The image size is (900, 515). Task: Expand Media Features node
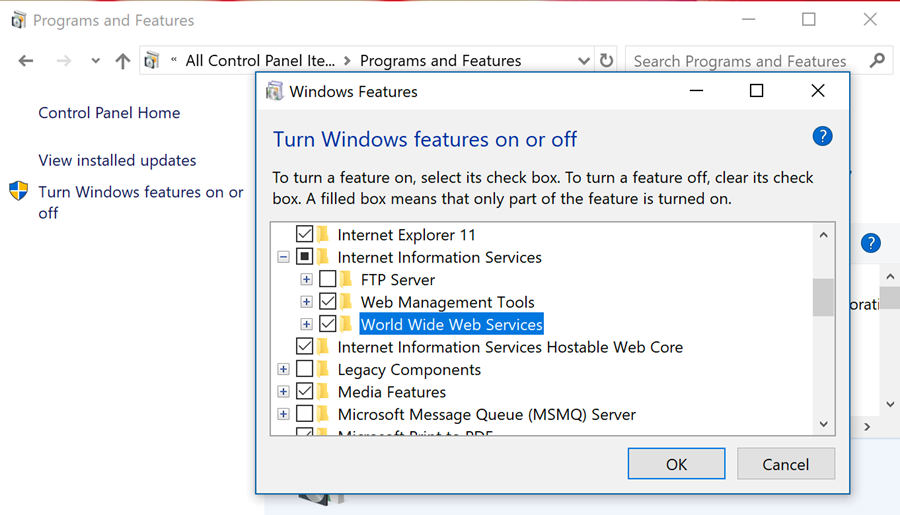click(x=283, y=391)
